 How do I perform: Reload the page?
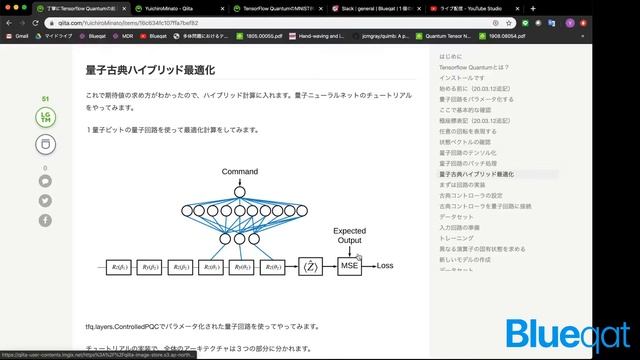pos(36,23)
